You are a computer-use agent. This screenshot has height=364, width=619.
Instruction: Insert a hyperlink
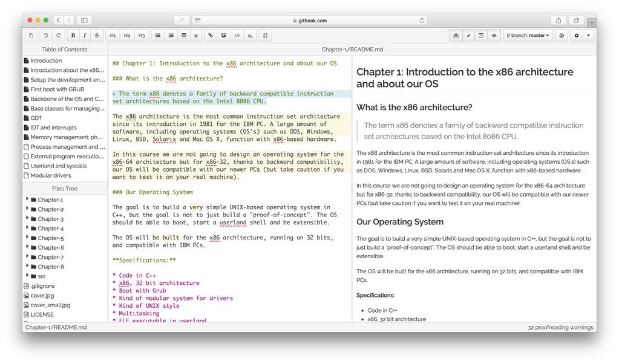[x=211, y=36]
